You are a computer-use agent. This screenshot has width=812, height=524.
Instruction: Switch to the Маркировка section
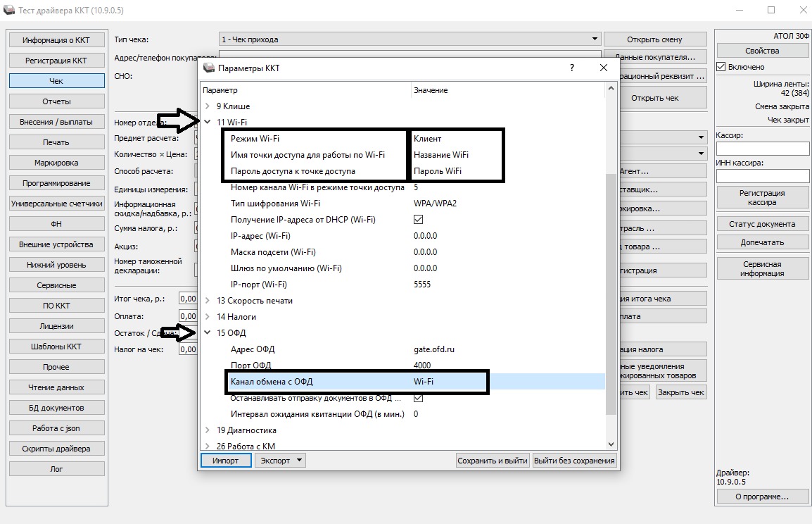56,163
